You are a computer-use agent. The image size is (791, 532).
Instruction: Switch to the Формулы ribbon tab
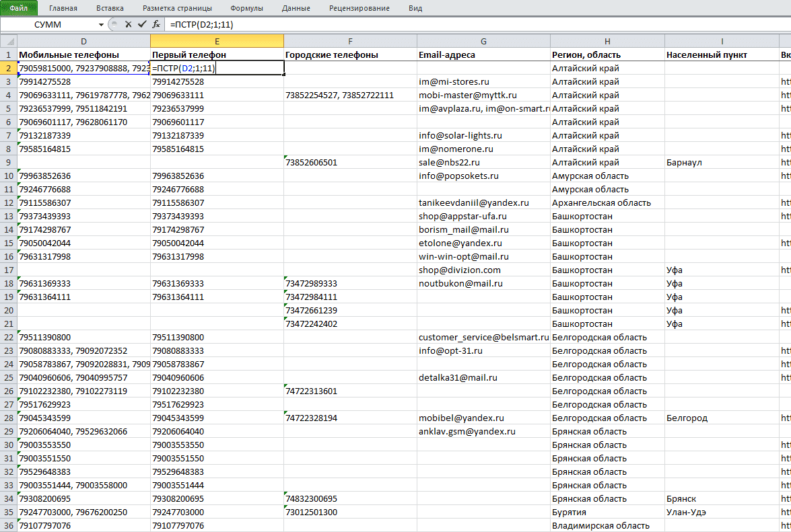pyautogui.click(x=246, y=8)
